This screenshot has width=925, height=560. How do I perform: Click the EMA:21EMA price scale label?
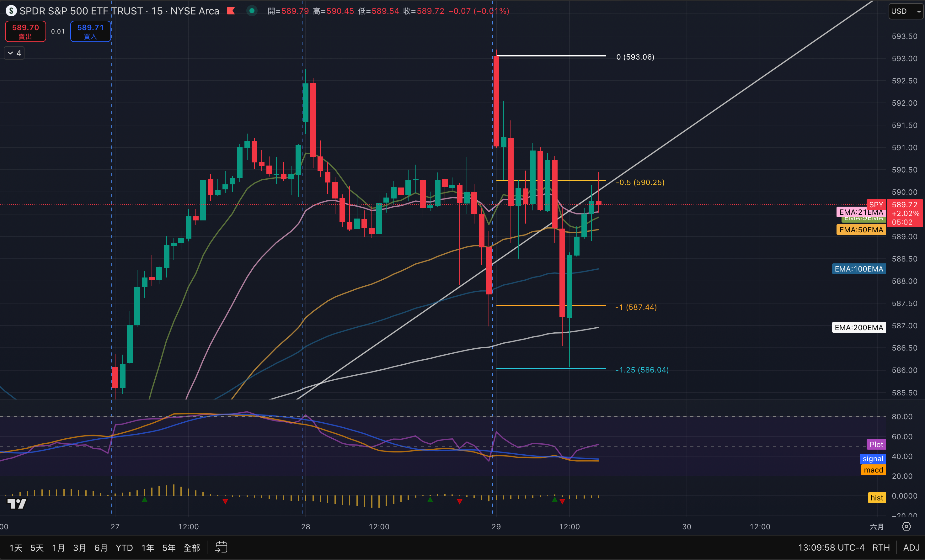coord(861,212)
